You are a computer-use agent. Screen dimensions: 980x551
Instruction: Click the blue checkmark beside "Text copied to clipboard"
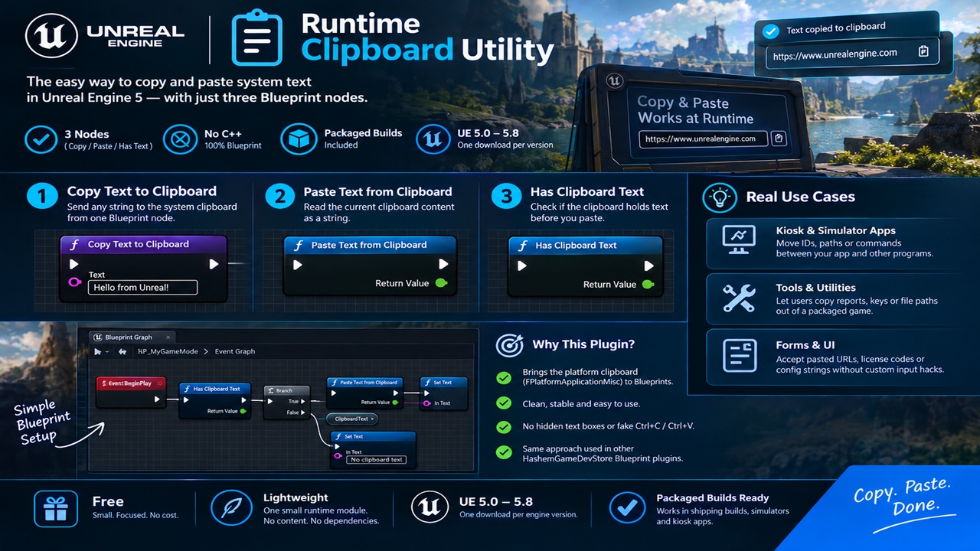[770, 31]
